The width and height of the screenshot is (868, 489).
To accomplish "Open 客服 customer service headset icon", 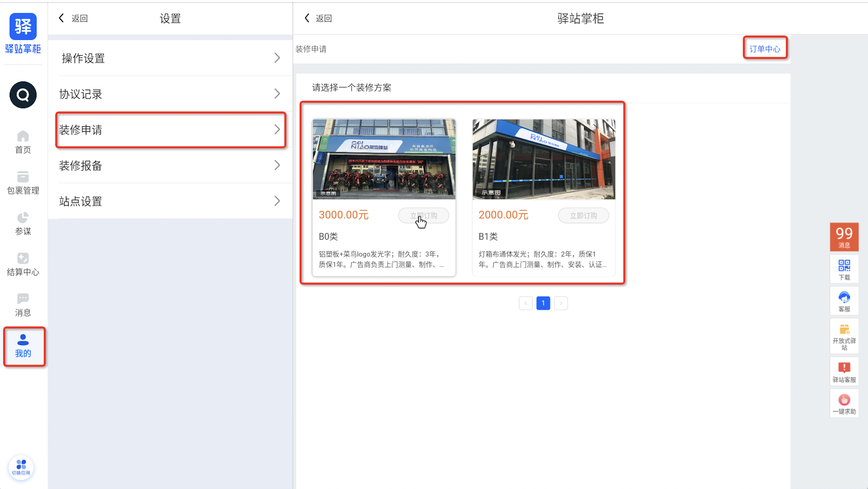I will pyautogui.click(x=844, y=301).
